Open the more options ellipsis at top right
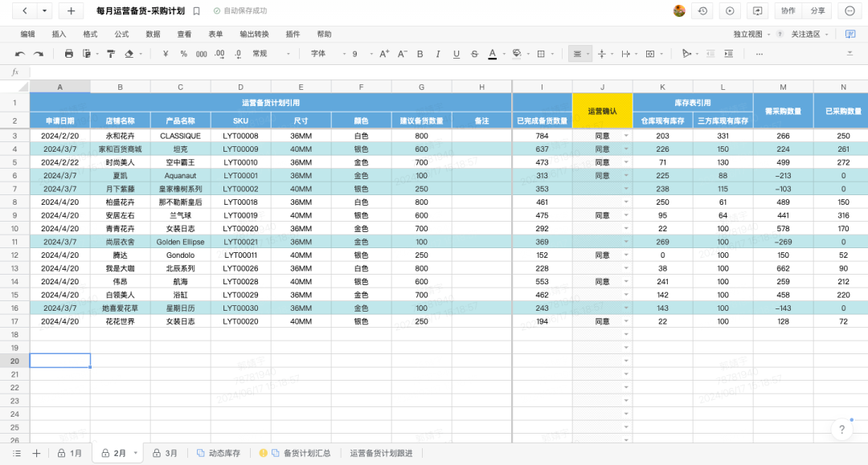The width and height of the screenshot is (868, 465). (x=850, y=11)
